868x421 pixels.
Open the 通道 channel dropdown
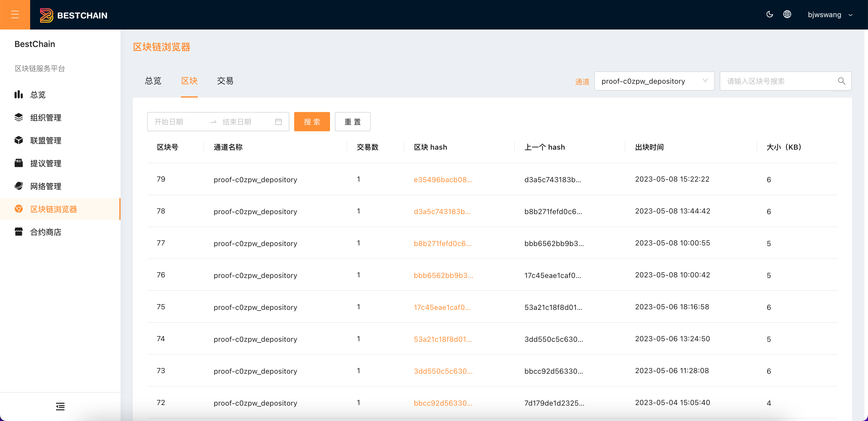point(654,81)
